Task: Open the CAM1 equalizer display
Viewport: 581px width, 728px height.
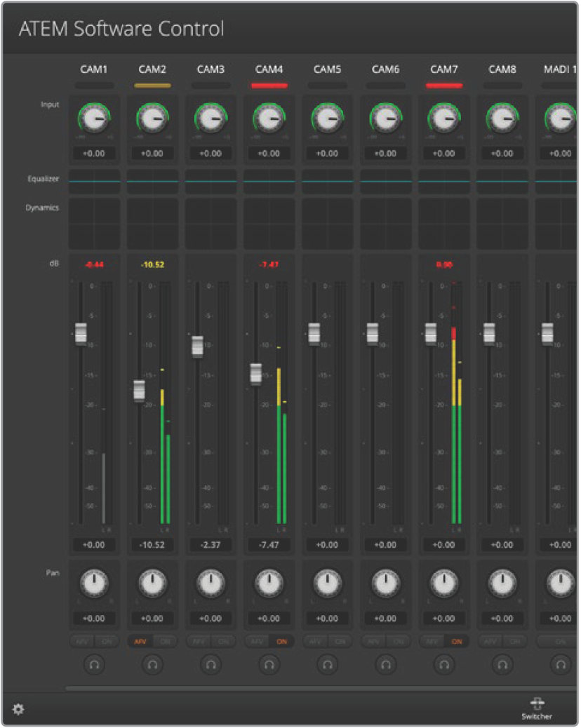Action: pyautogui.click(x=94, y=181)
